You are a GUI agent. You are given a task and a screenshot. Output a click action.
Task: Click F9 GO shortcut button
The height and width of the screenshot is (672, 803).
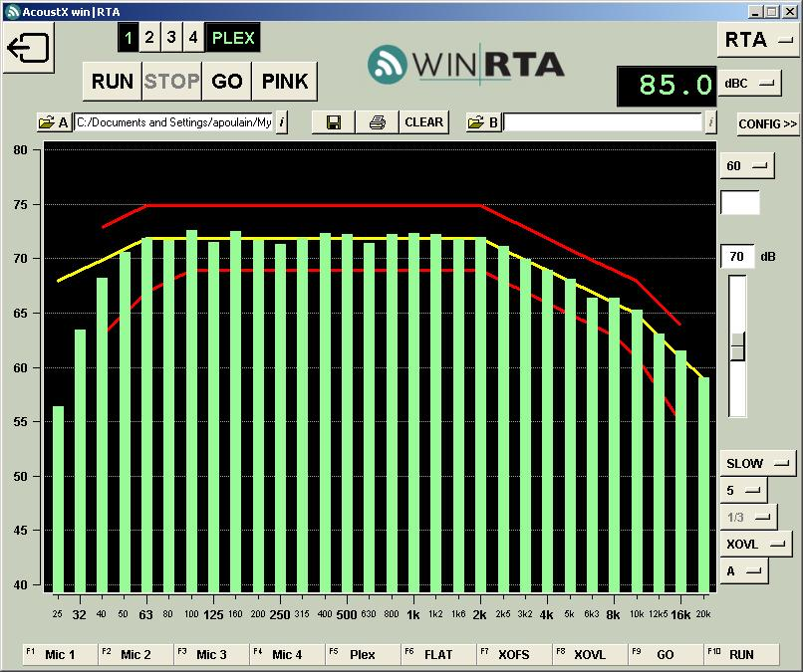(x=666, y=654)
